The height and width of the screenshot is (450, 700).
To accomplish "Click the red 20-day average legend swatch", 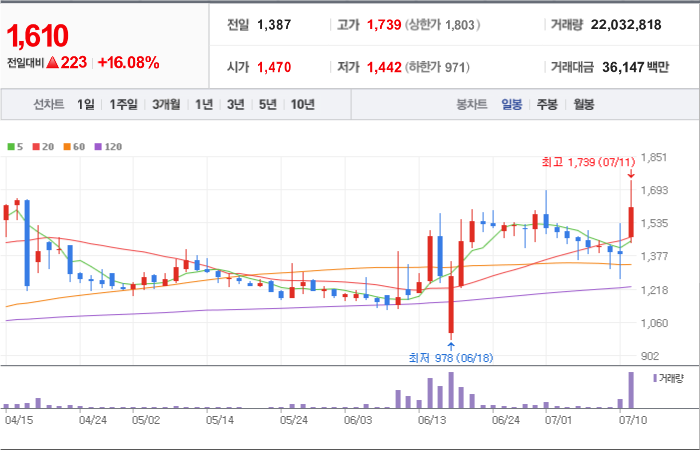I will [x=36, y=146].
